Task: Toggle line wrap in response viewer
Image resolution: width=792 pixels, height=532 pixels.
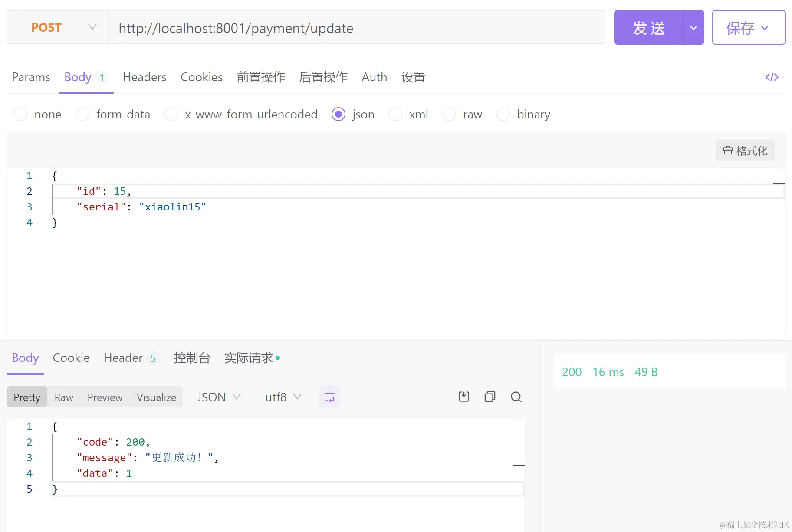Action: pyautogui.click(x=329, y=397)
